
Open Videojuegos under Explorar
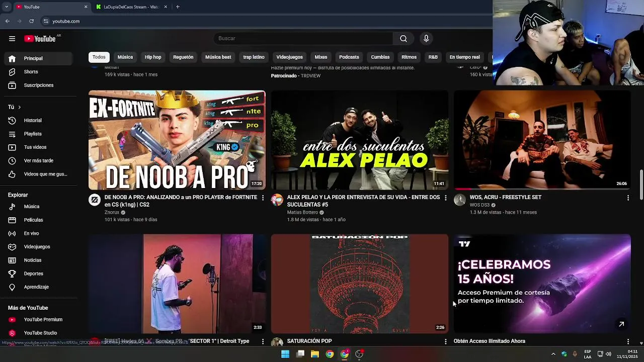(39, 247)
